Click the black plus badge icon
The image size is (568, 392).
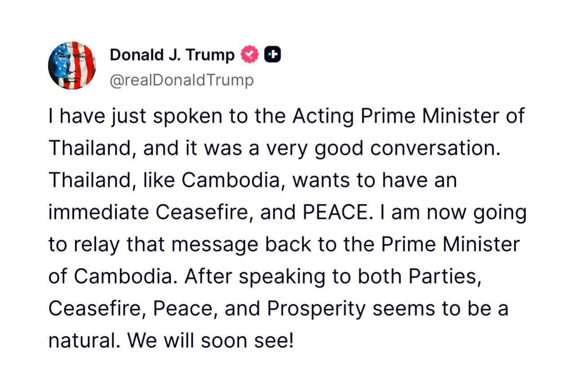point(273,55)
